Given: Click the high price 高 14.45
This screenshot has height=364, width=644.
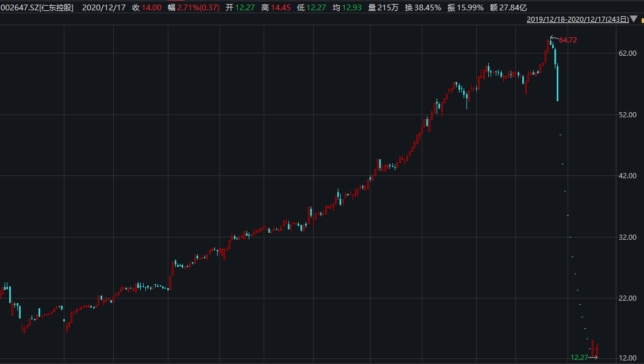Looking at the screenshot, I should [276, 7].
